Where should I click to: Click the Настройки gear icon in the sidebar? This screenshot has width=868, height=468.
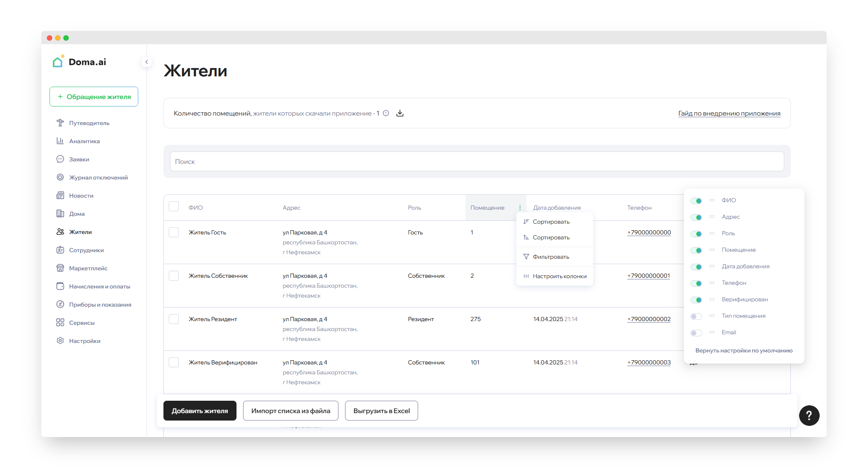click(x=60, y=341)
